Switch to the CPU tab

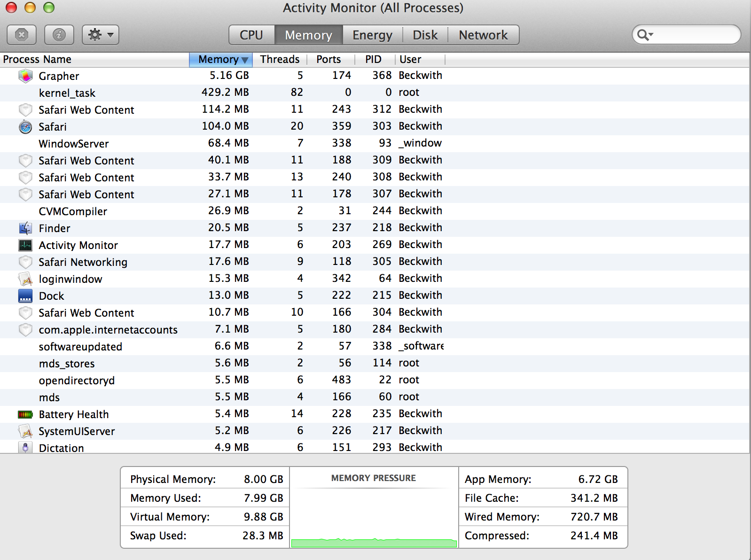tap(251, 35)
